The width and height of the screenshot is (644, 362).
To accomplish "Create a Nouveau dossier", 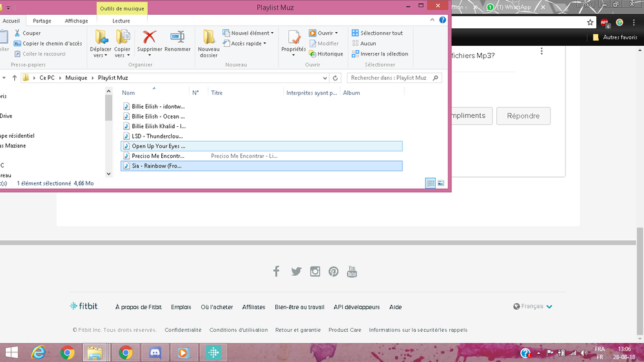I will tap(209, 43).
